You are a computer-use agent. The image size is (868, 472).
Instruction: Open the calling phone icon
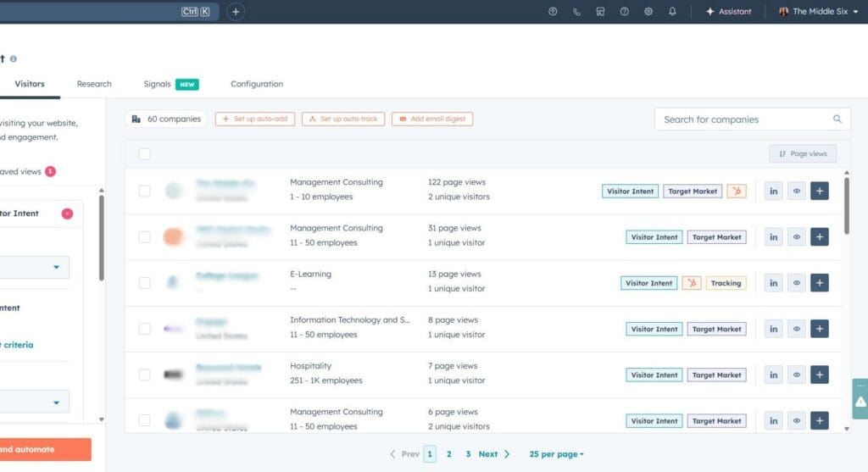pos(576,11)
